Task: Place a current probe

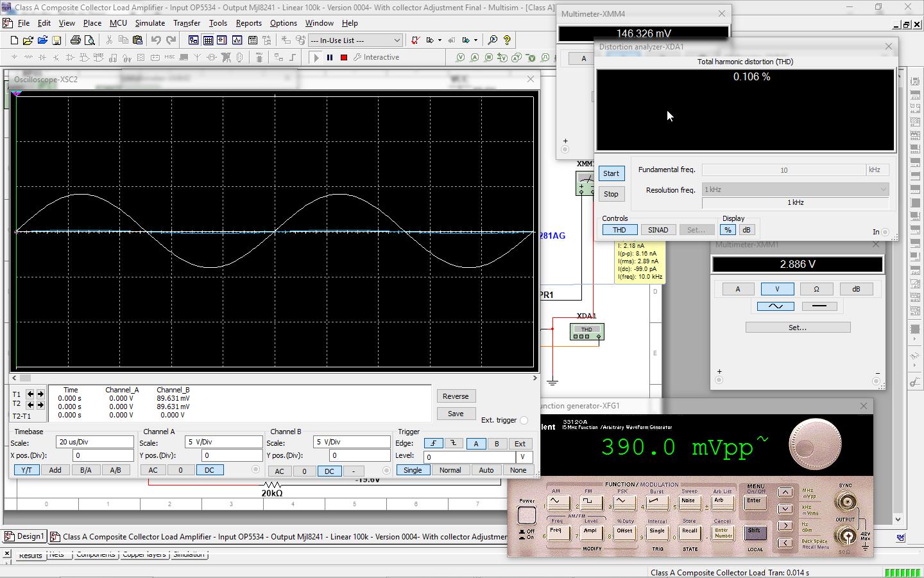Action: (475, 57)
